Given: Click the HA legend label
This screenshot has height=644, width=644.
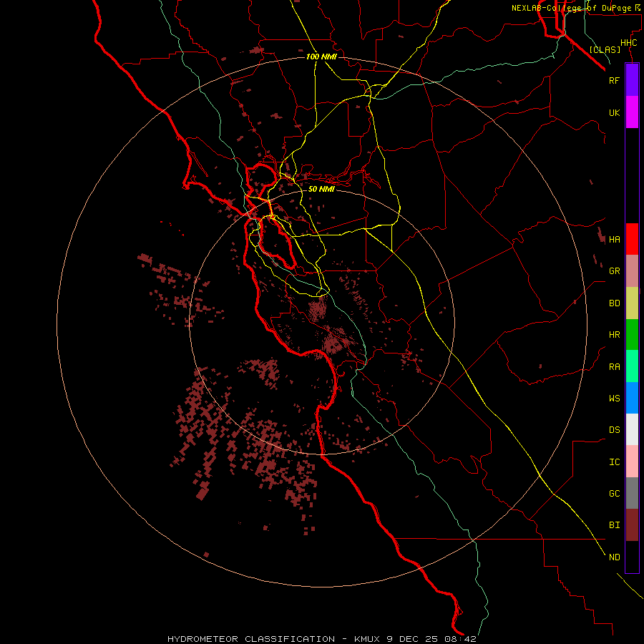Looking at the screenshot, I should click(614, 240).
